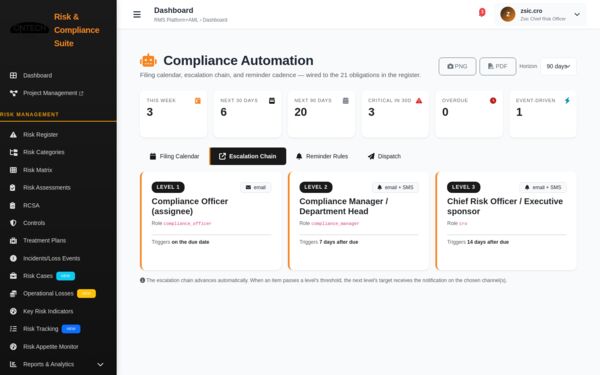Click the Controls shield icon

coord(13,223)
